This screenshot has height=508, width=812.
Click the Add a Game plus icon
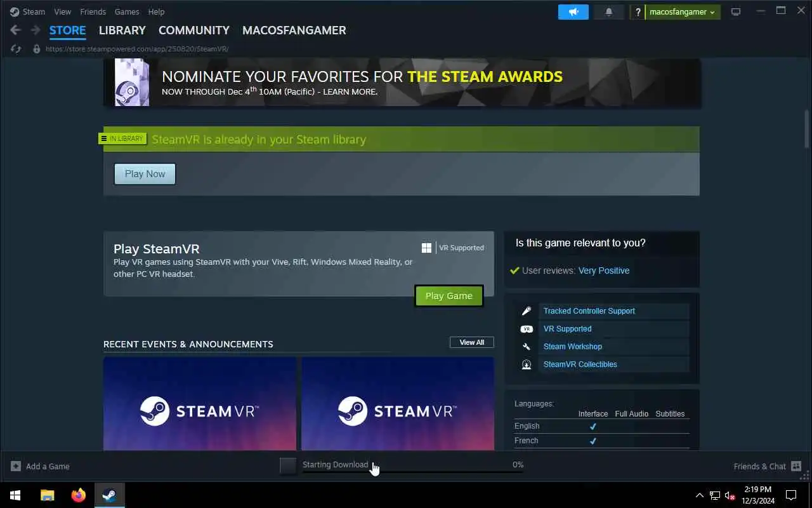[16, 466]
